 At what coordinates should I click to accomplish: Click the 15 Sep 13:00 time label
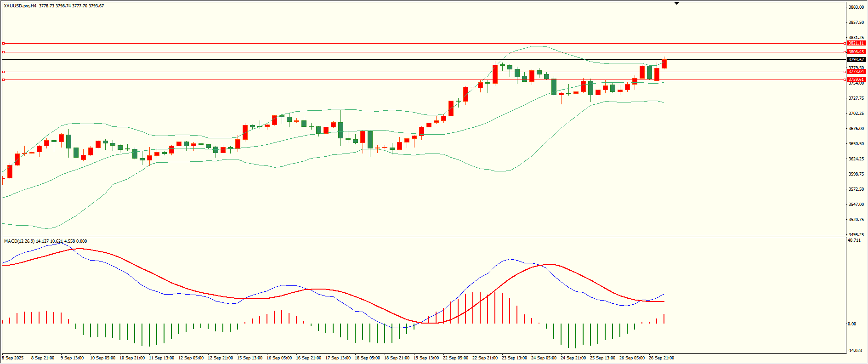[250, 358]
